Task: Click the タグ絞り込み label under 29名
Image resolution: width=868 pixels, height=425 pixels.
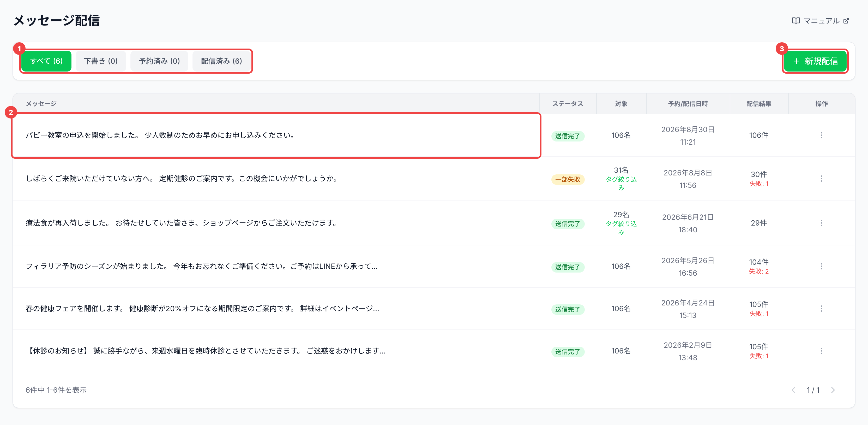Action: click(x=621, y=228)
